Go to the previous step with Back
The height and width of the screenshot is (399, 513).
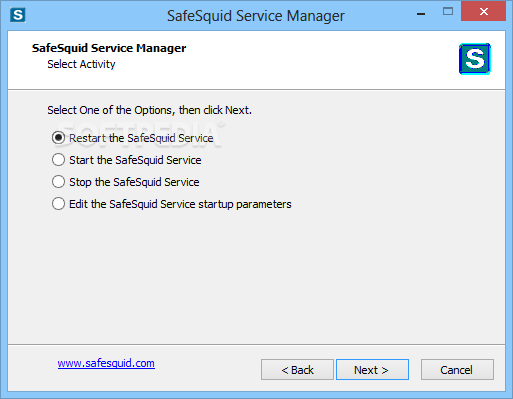coord(297,370)
